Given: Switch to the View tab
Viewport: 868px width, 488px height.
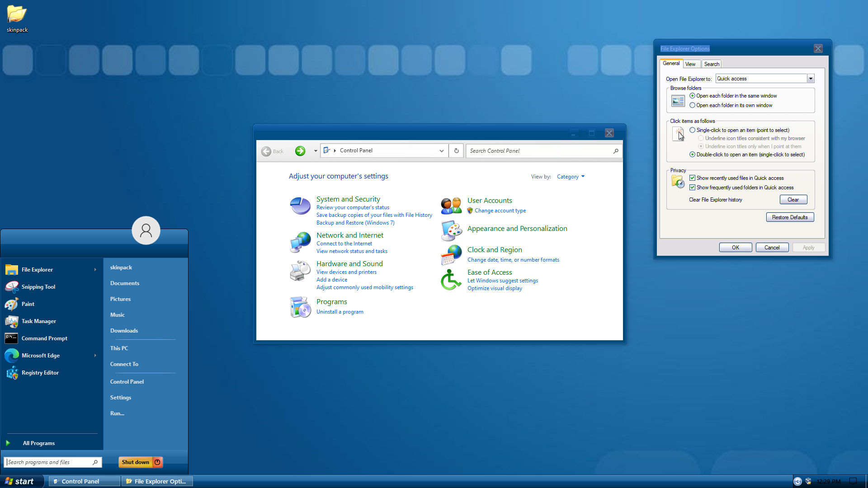Looking at the screenshot, I should [690, 64].
